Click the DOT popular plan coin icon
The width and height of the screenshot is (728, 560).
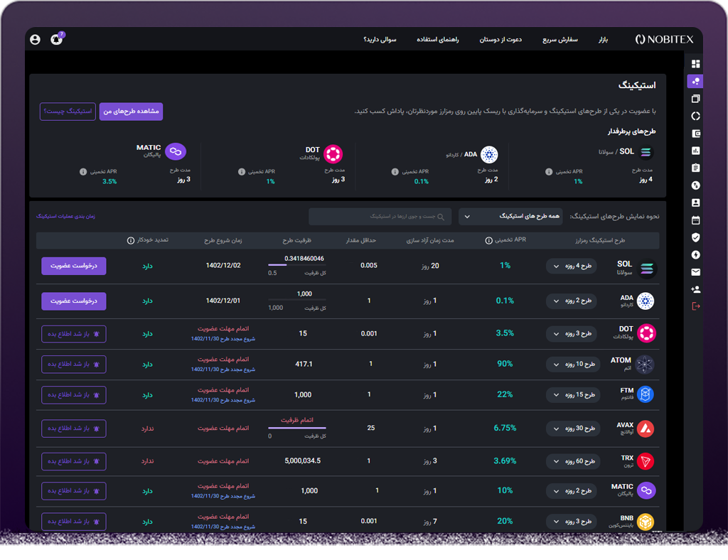pyautogui.click(x=333, y=154)
